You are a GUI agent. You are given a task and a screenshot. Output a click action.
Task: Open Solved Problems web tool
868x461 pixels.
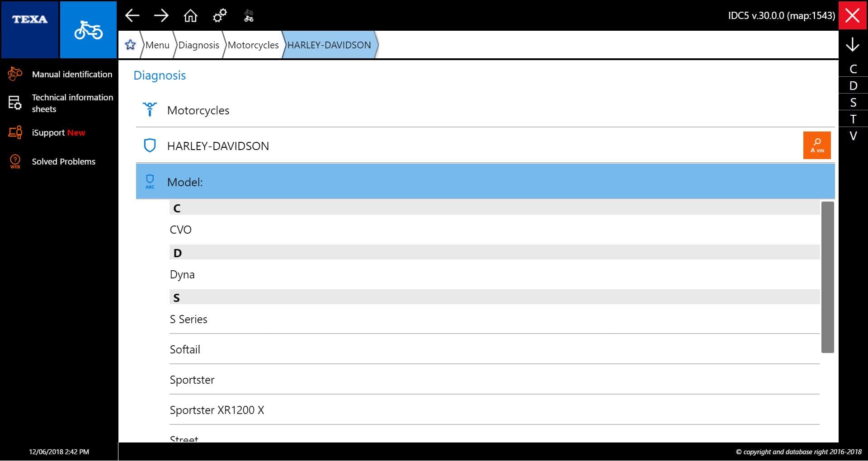tap(15, 161)
